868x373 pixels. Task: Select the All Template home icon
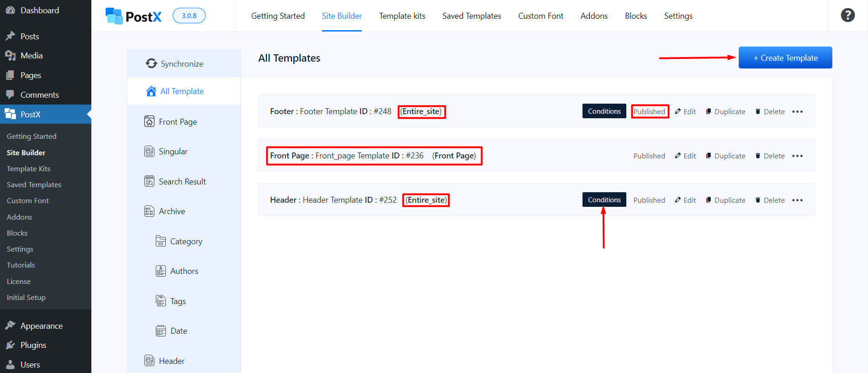[x=151, y=91]
